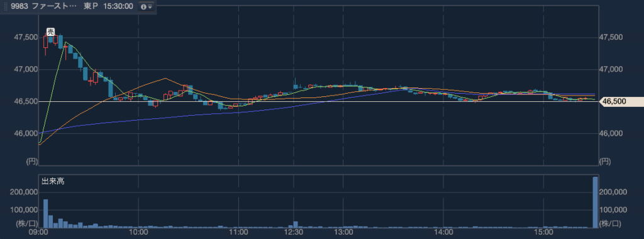The image size is (644, 239).
Task: Click the 15:30:00 timestamp
Action: (118, 7)
